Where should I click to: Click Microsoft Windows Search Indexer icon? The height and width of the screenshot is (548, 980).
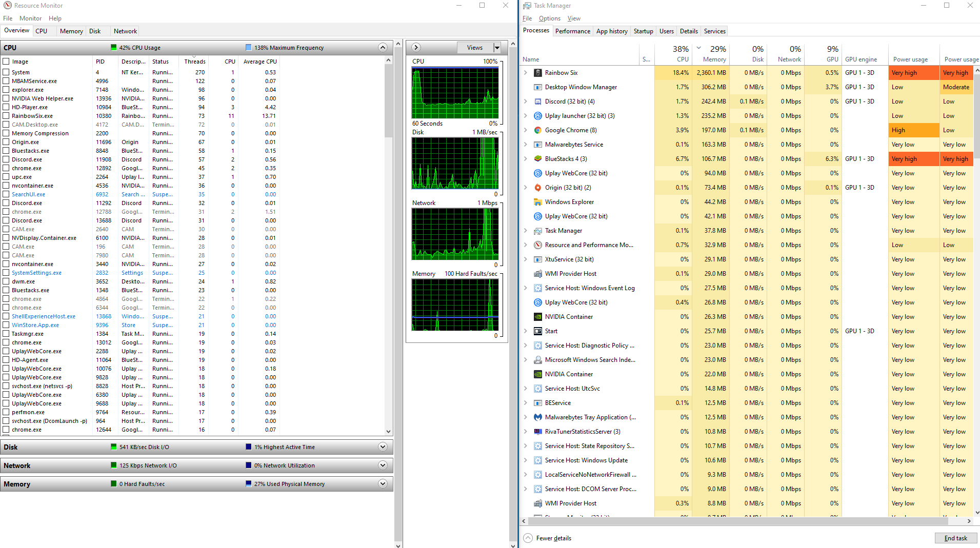pyautogui.click(x=537, y=360)
